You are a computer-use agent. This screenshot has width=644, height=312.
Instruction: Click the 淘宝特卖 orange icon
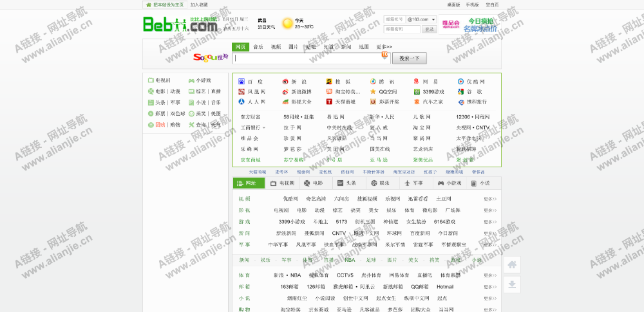[329, 91]
